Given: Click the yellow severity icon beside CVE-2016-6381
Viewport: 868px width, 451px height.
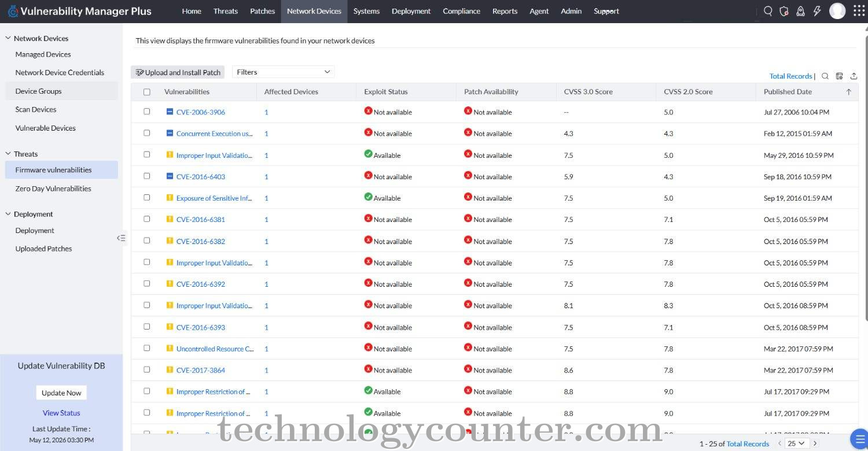Looking at the screenshot, I should (x=170, y=219).
